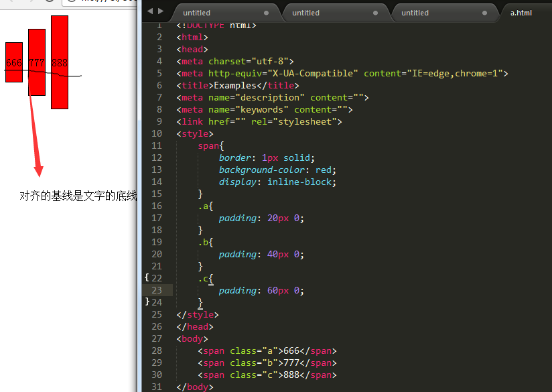Click the display: inline-block declaration
552x392 pixels.
click(x=277, y=182)
